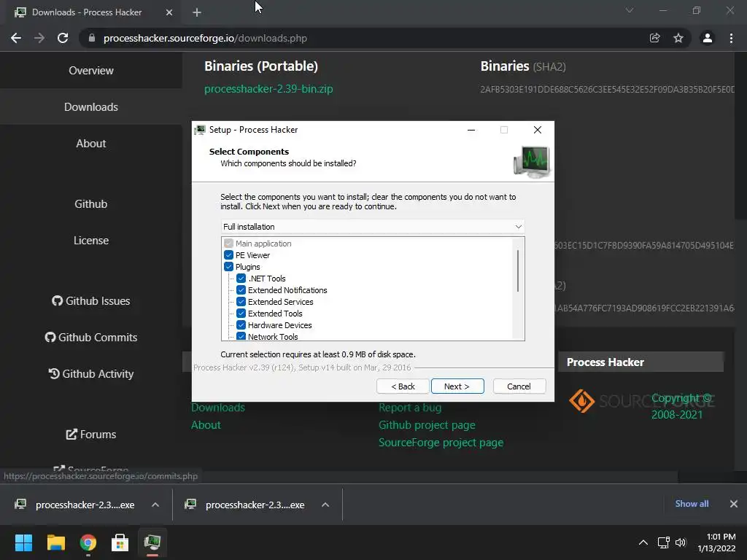Image resolution: width=747 pixels, height=560 pixels.
Task: Click Process Hacker setup taskbar icon
Action: 152,542
